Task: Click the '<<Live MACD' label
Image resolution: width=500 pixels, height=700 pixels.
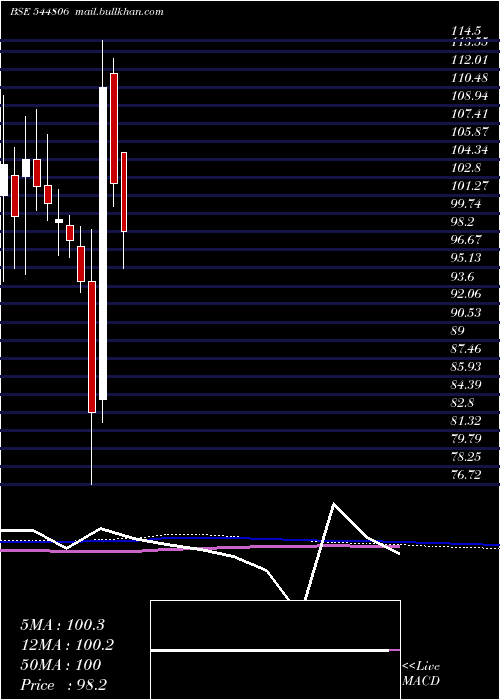Action: point(421,673)
